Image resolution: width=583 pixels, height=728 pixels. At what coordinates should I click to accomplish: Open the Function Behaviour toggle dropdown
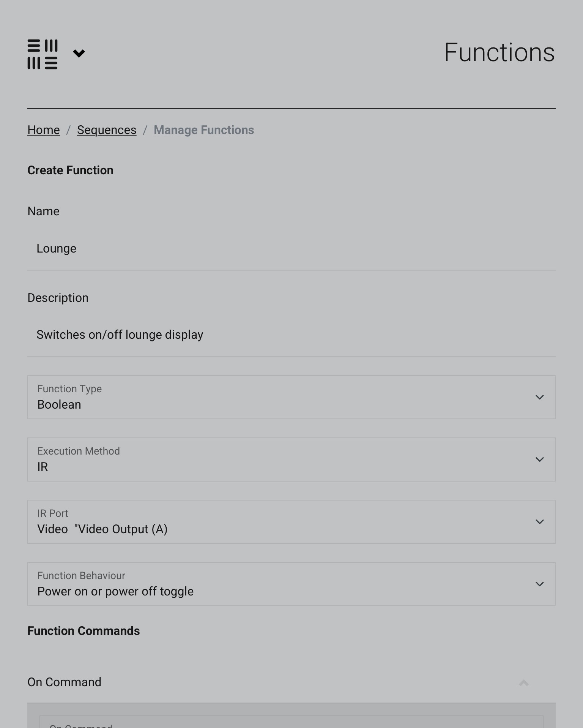(x=291, y=584)
